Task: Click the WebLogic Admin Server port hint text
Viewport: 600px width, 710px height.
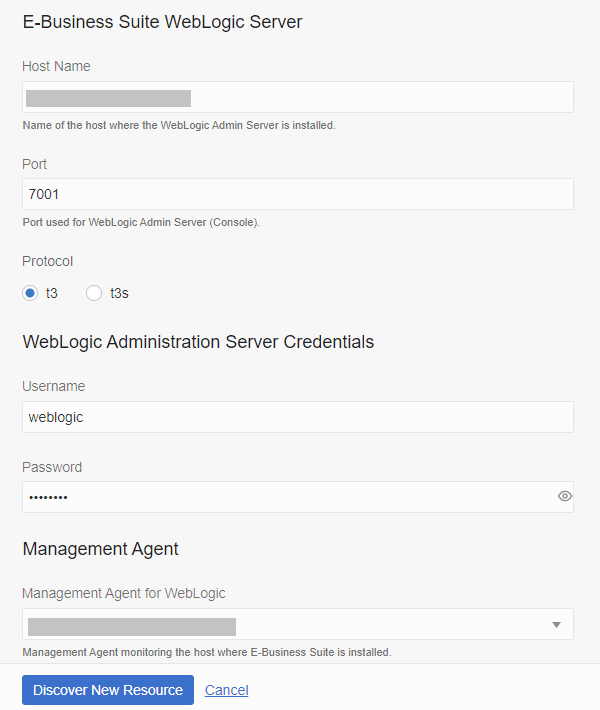Action: point(141,222)
